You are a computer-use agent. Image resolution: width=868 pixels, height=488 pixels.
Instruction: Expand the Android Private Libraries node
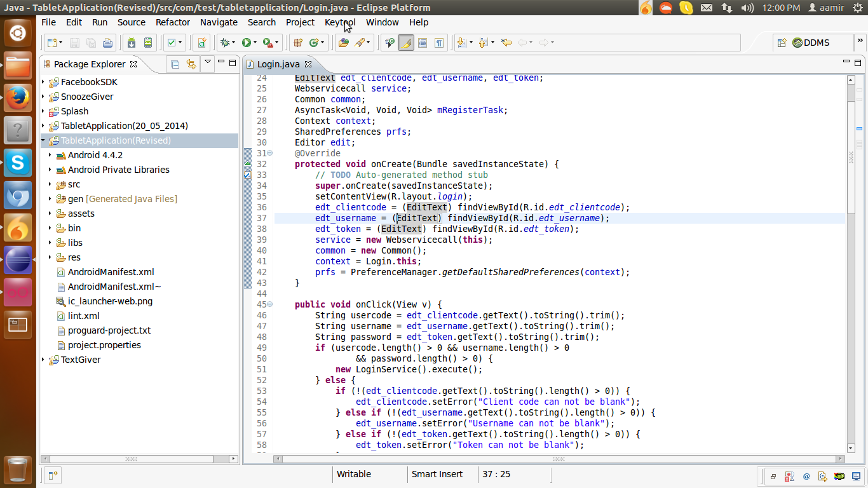(x=50, y=170)
